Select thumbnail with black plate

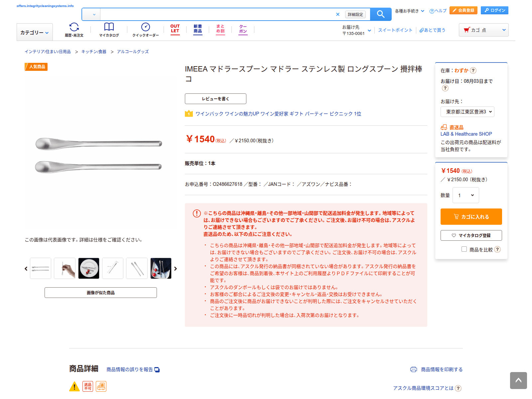point(89,268)
